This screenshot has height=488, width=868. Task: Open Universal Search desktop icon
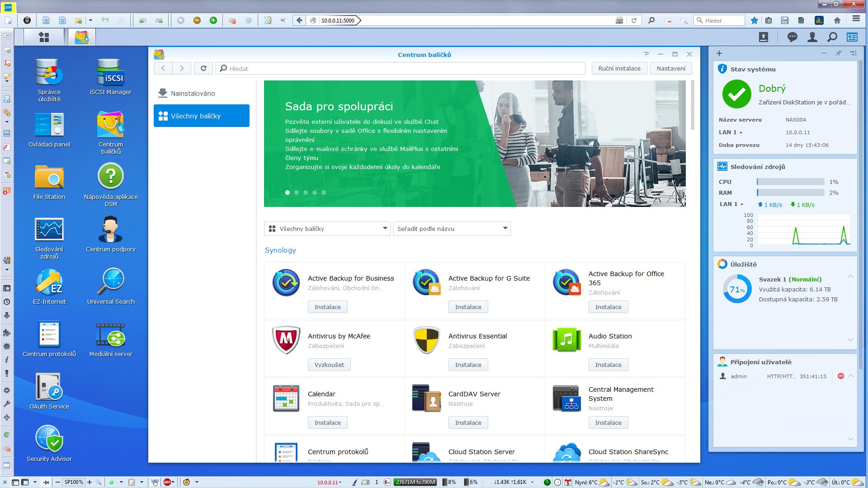111,282
